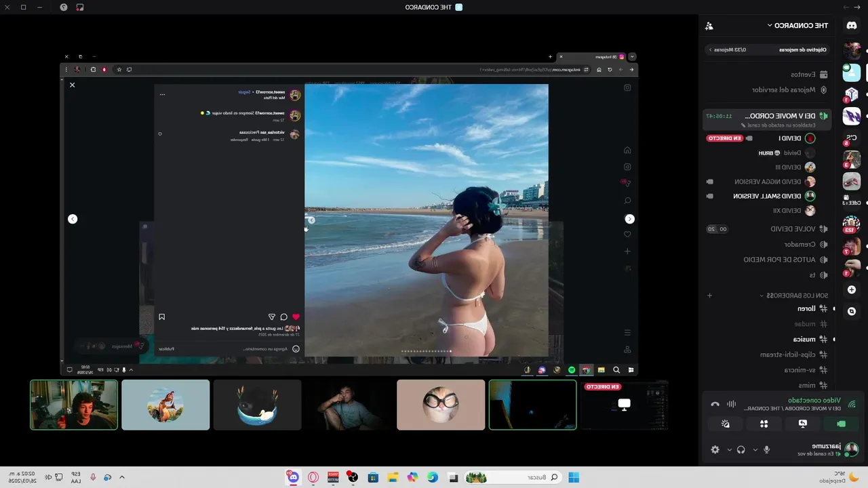Open microphone options arrow beside the mic icon
868x488 pixels.
pos(755,449)
